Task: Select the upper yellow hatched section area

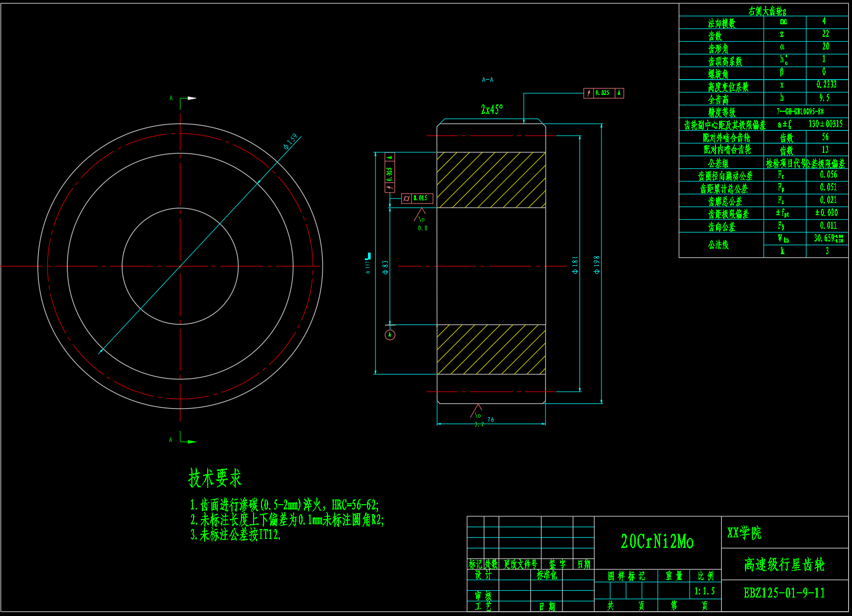Action: click(x=491, y=180)
